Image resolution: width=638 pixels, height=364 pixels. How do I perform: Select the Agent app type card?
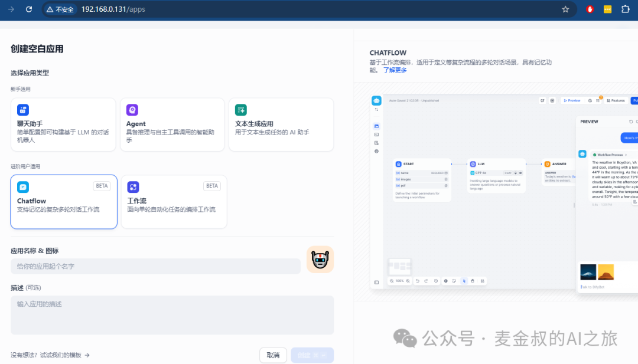pyautogui.click(x=172, y=124)
